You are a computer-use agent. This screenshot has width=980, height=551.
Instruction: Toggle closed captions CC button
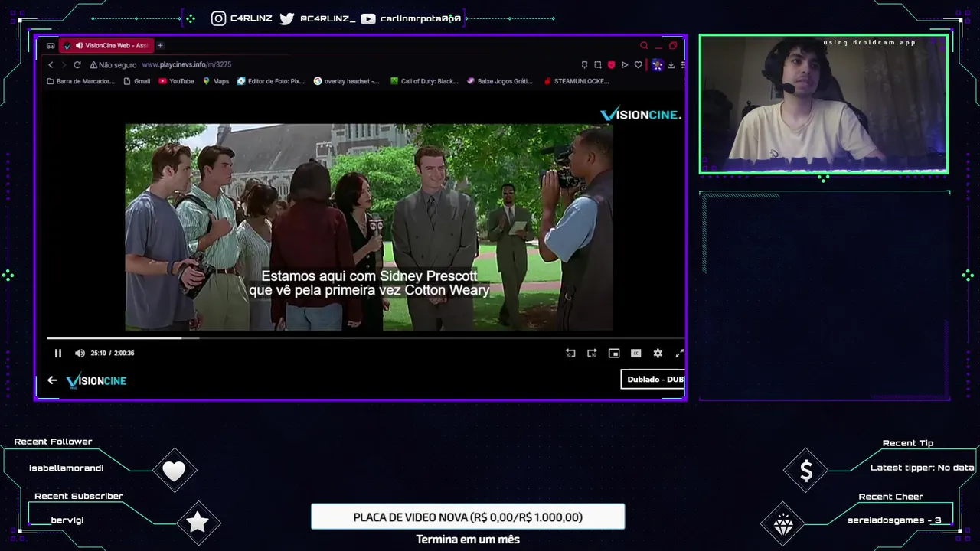[635, 353]
